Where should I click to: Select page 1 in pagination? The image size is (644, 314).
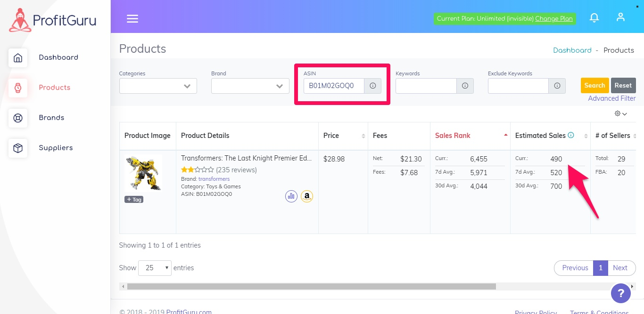click(600, 268)
